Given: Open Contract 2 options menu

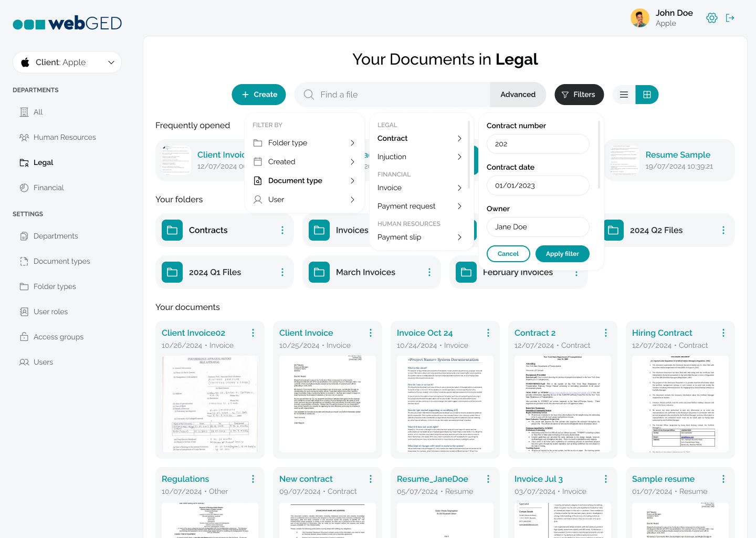Looking at the screenshot, I should pos(606,333).
